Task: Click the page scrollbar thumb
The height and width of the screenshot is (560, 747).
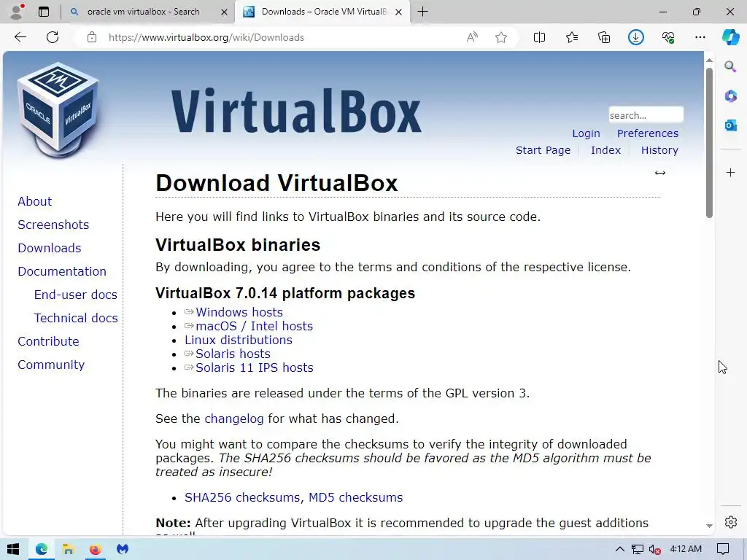Action: [709, 143]
